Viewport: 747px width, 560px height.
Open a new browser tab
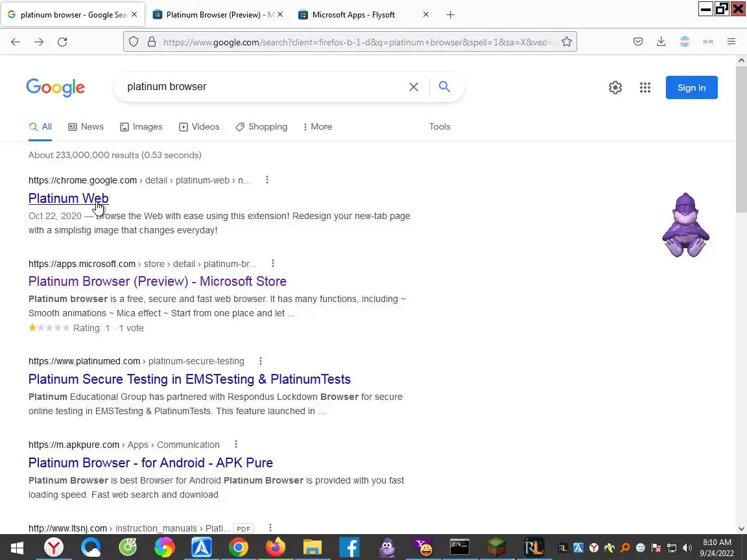click(x=450, y=15)
